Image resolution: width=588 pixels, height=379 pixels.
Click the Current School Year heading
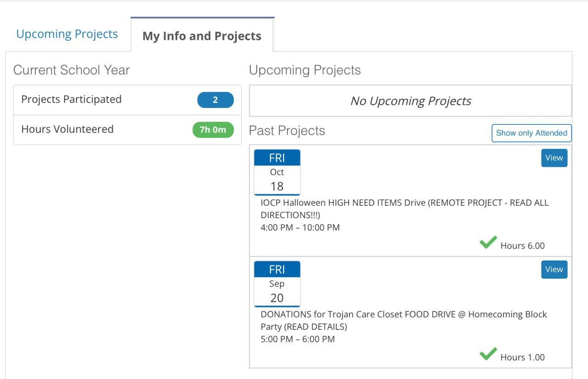pyautogui.click(x=72, y=70)
